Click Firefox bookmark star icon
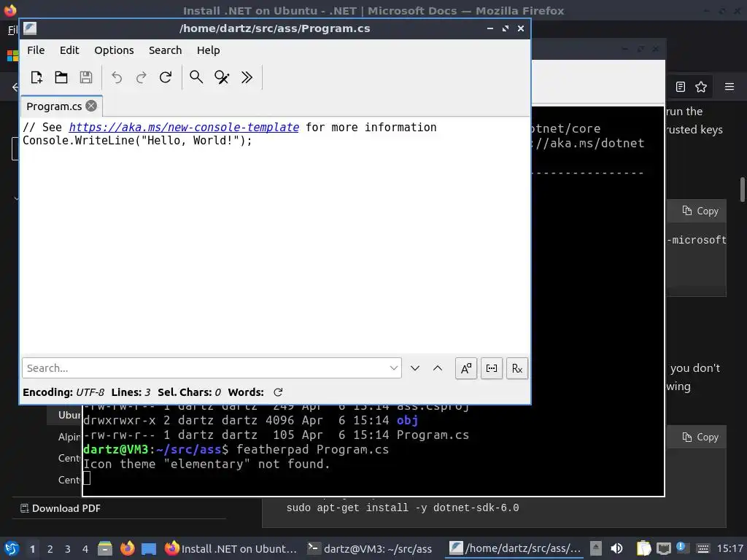This screenshot has height=560, width=747. tap(701, 87)
